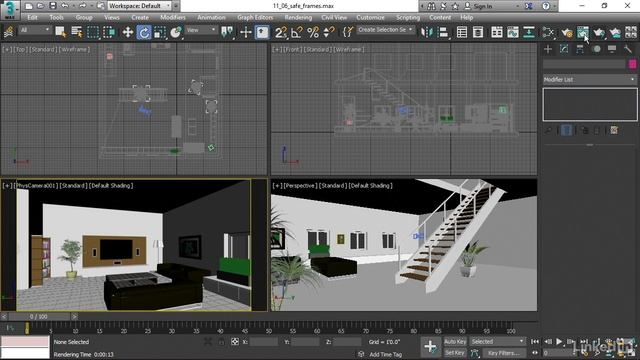Activate Select and Scale tool
640x360 pixels.
[x=160, y=32]
